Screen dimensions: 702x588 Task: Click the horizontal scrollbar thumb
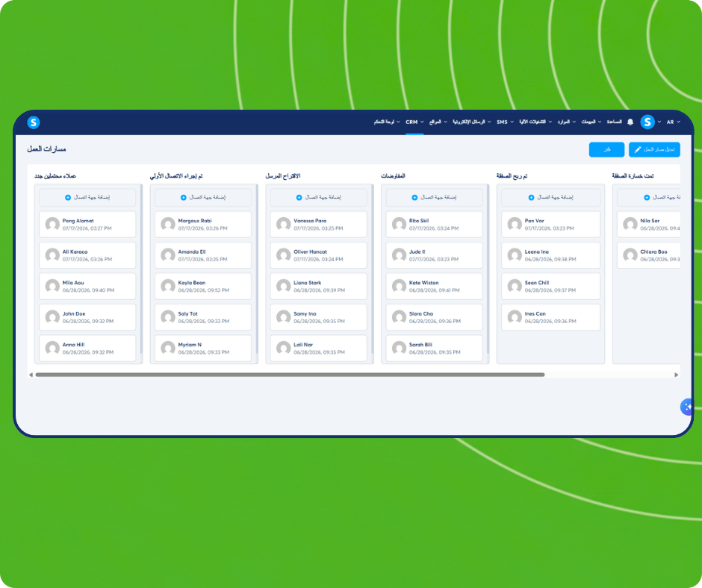(290, 375)
